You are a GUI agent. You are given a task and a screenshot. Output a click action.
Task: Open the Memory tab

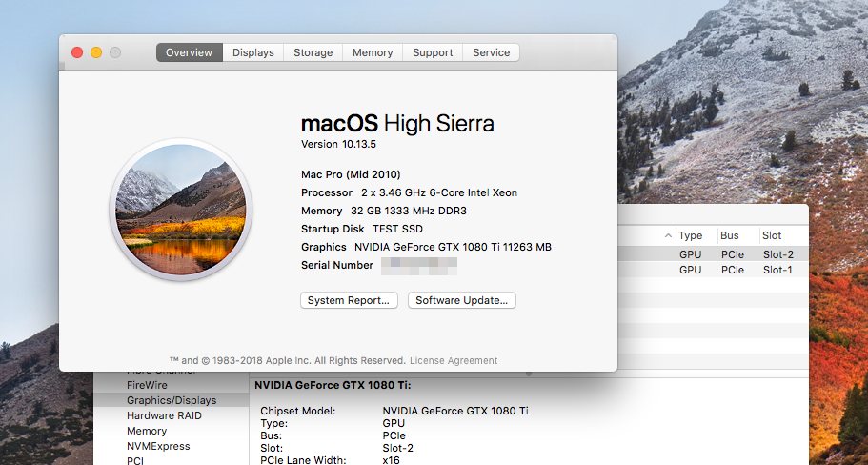373,52
